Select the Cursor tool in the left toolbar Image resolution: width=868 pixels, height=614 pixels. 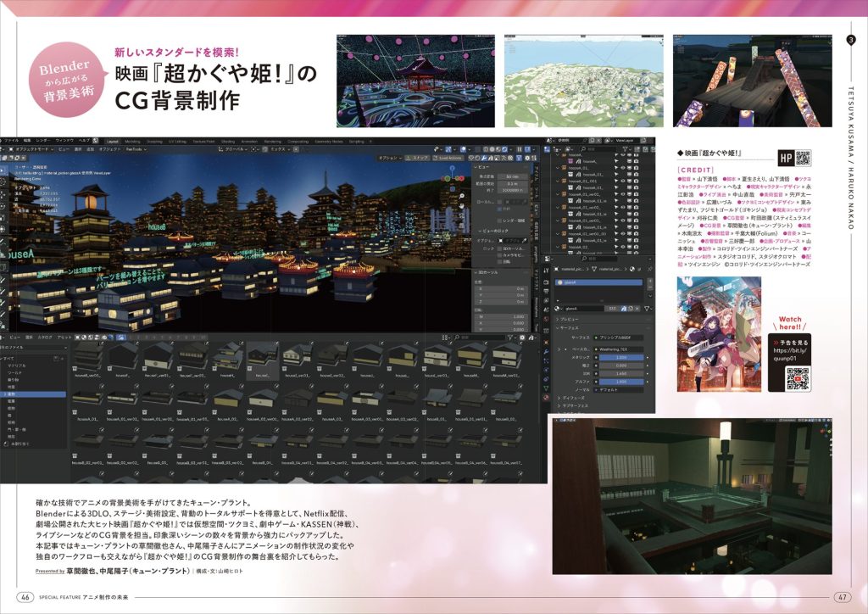pos(3,181)
